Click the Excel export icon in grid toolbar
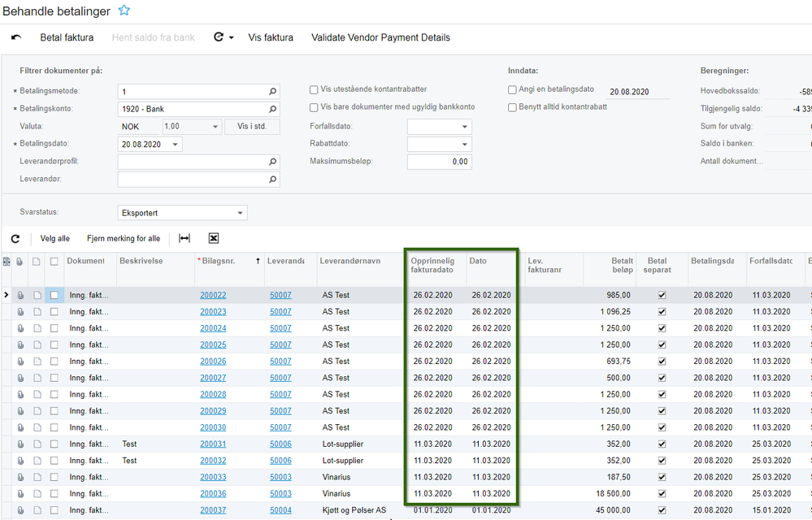812x520 pixels. 214,239
